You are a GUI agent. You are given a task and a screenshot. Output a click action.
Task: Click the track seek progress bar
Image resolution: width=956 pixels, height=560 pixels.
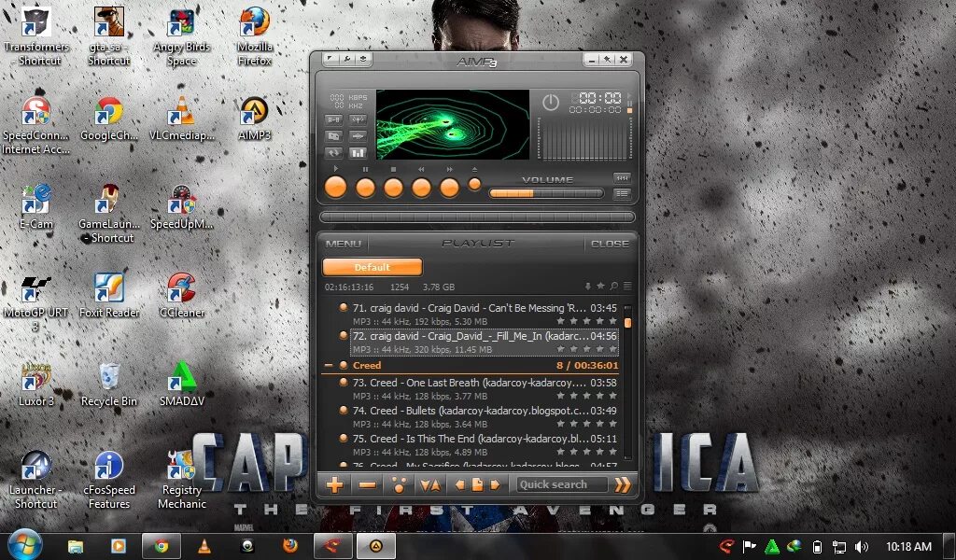[477, 217]
